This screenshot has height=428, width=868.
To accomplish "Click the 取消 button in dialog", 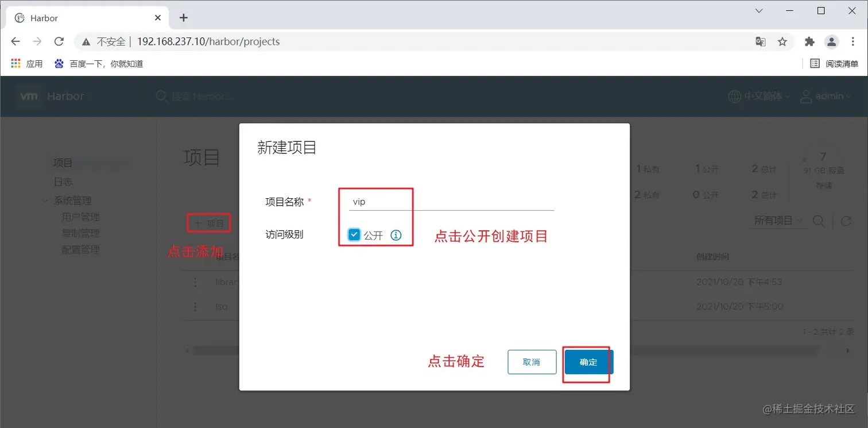I will pos(532,362).
